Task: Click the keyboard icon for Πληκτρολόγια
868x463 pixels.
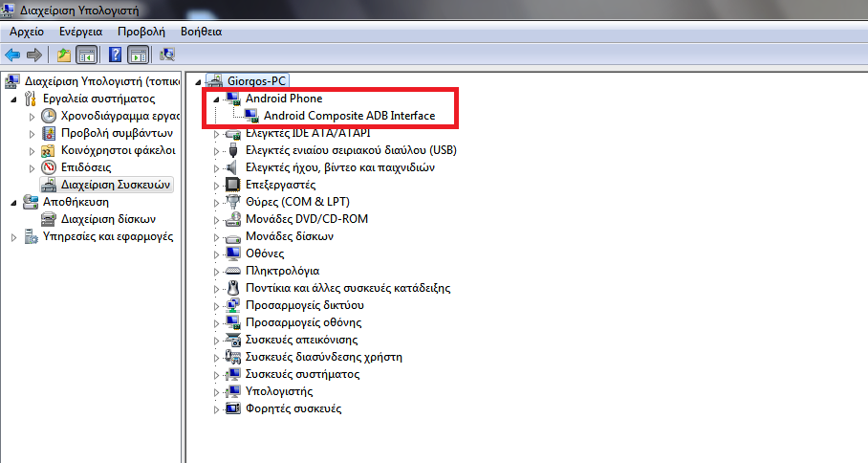Action: (x=233, y=271)
